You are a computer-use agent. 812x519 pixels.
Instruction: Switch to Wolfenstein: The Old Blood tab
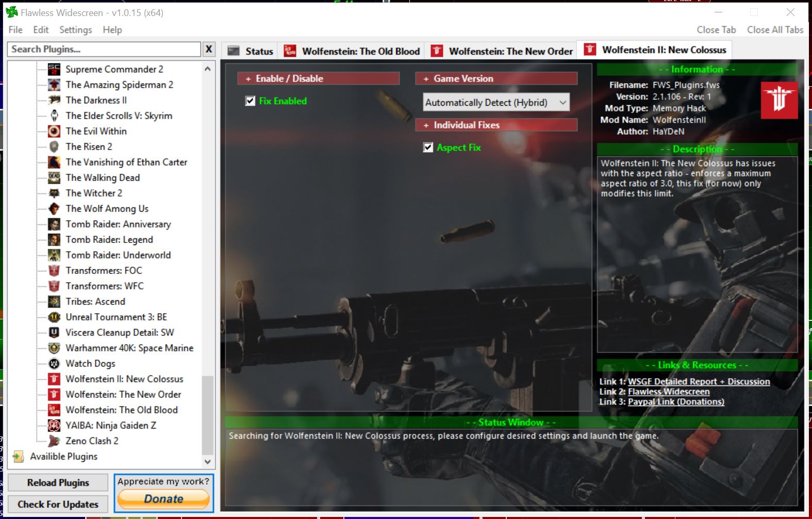point(352,51)
